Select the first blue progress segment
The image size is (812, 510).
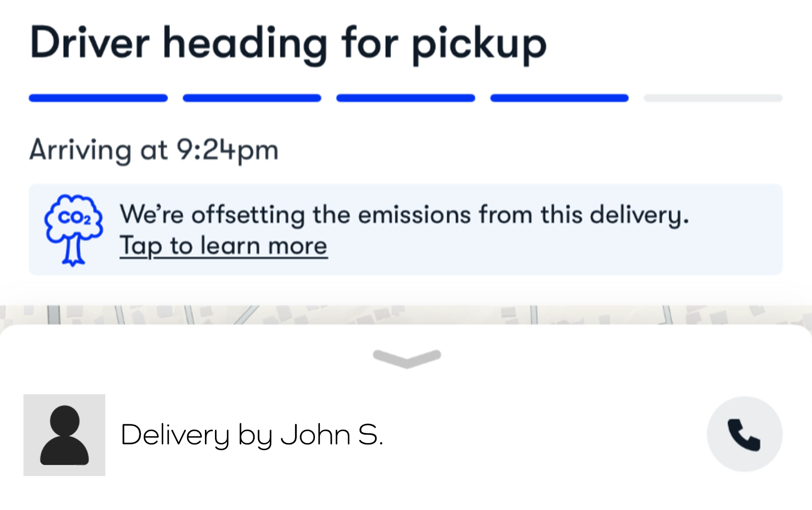click(98, 98)
